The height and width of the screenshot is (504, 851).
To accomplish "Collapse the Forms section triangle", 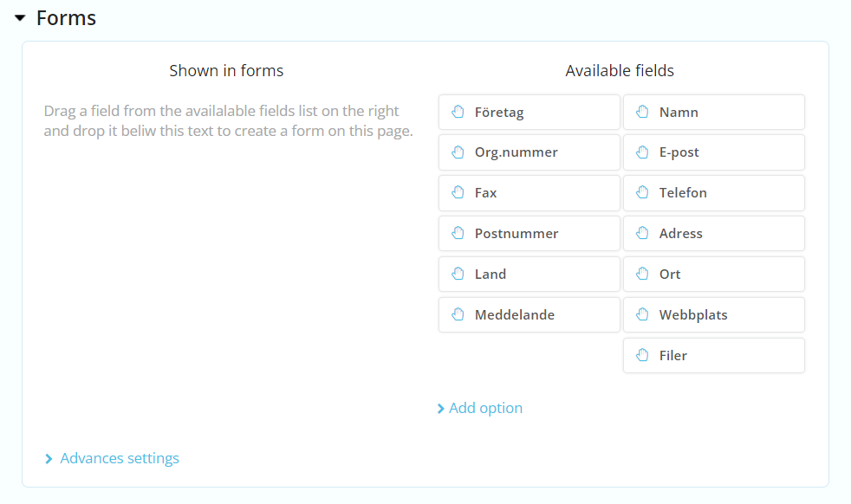I will point(20,18).
